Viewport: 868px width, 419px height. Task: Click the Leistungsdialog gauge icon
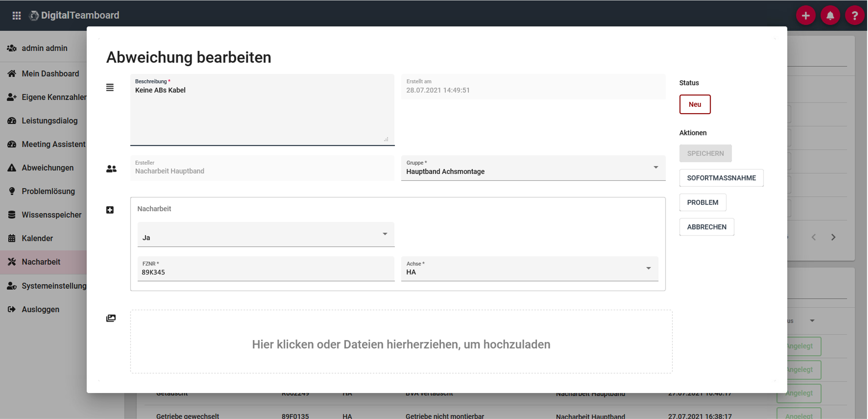(12, 121)
